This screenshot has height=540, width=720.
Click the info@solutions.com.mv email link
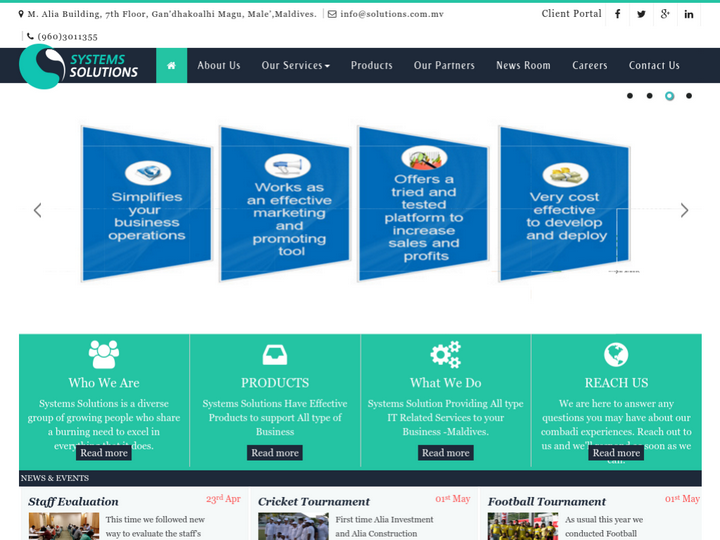pos(392,14)
